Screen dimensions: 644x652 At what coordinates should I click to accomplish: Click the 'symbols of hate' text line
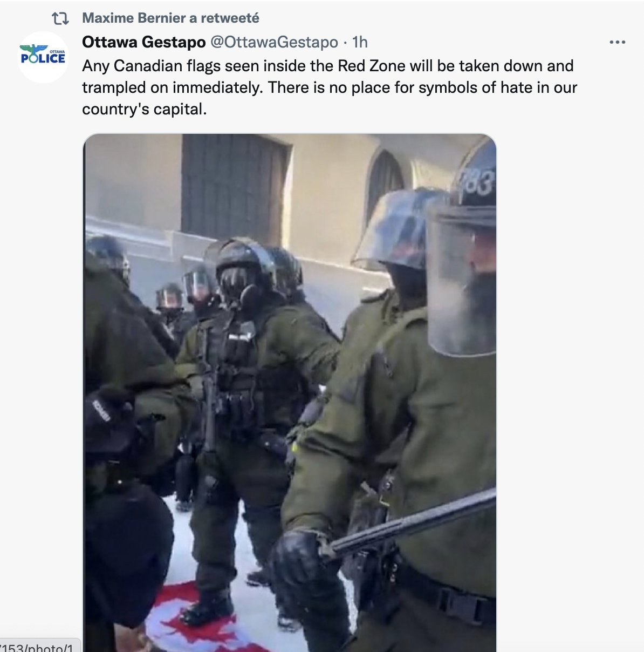tap(330, 87)
